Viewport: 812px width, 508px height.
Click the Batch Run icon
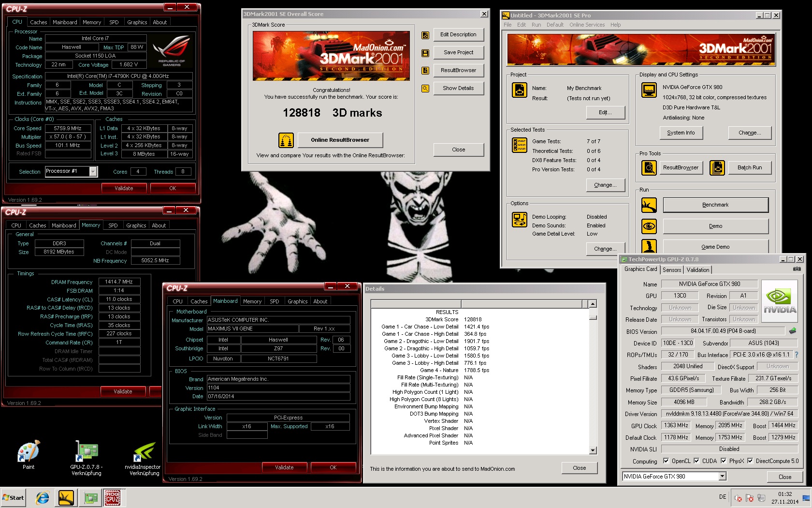coord(717,168)
